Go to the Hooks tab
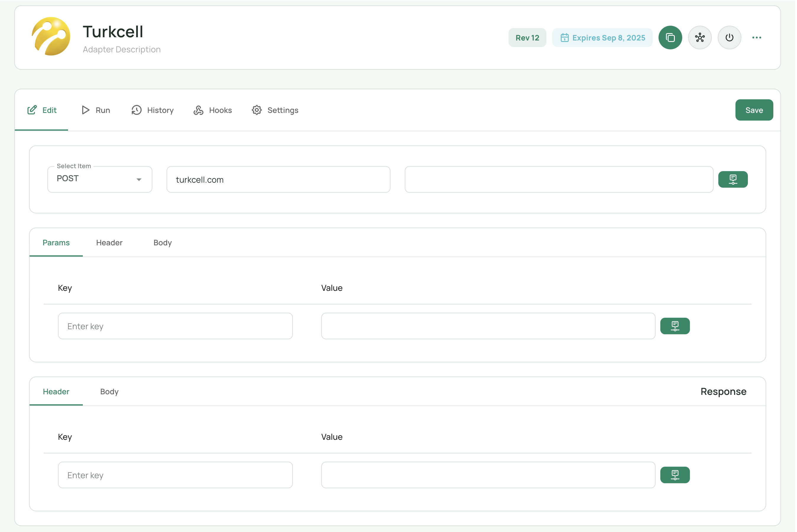 213,110
